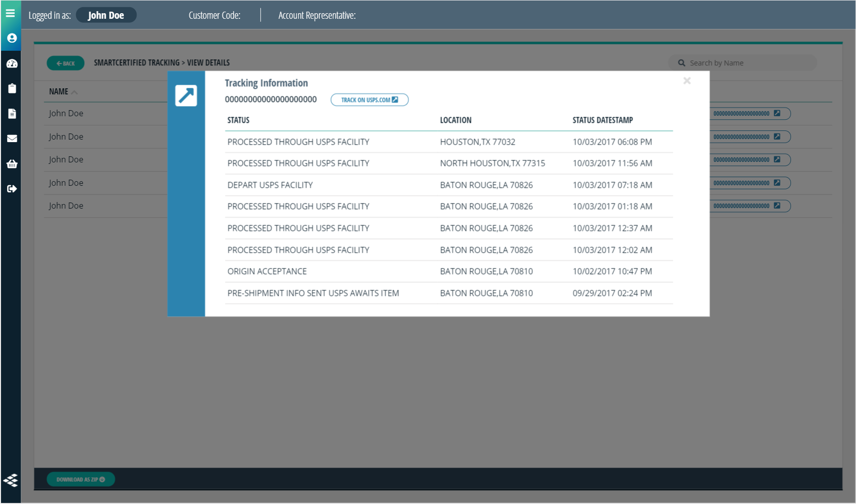Viewport: 856px width, 504px height.
Task: Open tracking number button in first John Doe row
Action: [749, 114]
